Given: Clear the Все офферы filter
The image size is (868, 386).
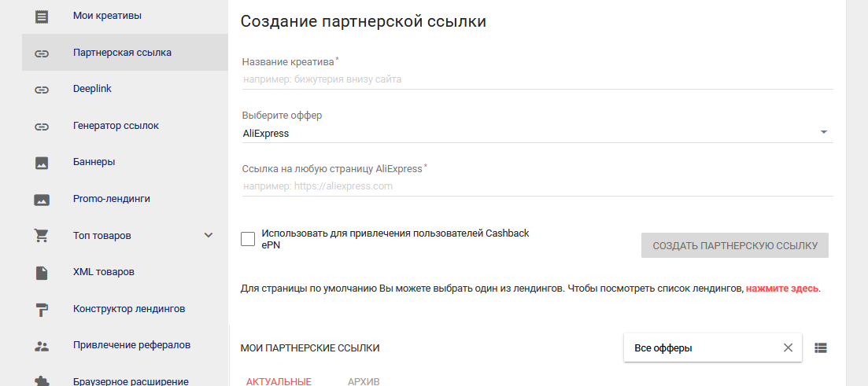Looking at the screenshot, I should pos(788,347).
